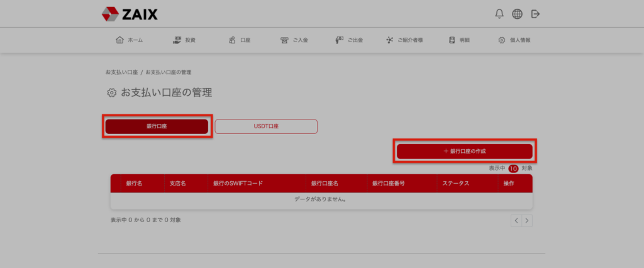Viewport: 644px width, 268px height.
Task: Go to ホーム in navigation
Action: [x=130, y=40]
